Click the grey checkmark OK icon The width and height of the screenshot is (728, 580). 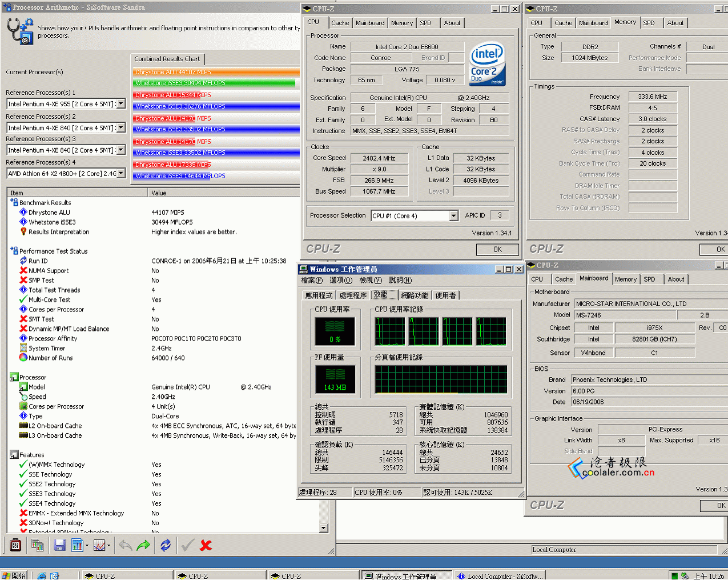pos(187,546)
